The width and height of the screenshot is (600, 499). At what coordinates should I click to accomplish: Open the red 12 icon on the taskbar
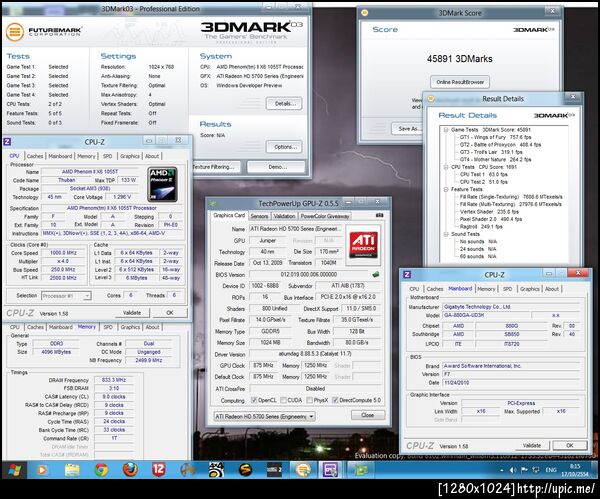coord(158,470)
